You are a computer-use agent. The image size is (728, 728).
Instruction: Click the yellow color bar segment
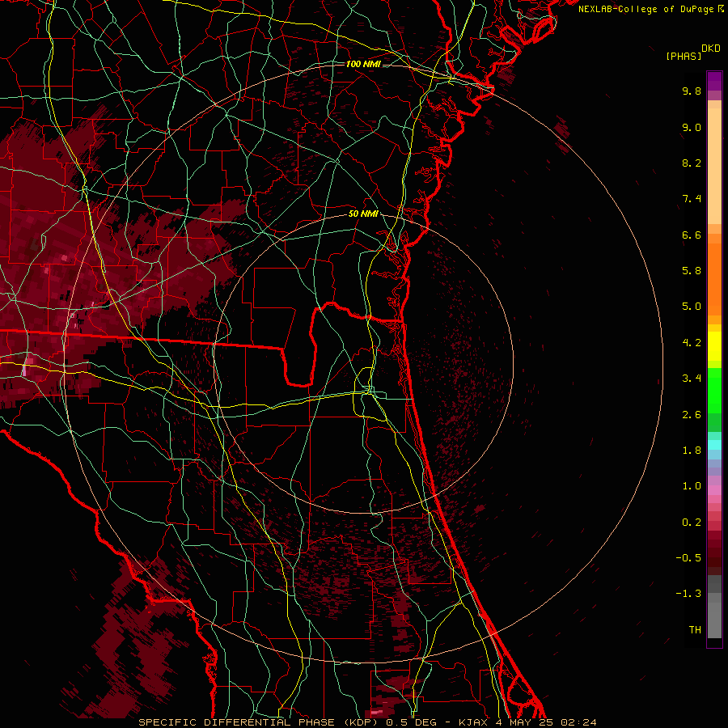(x=714, y=346)
